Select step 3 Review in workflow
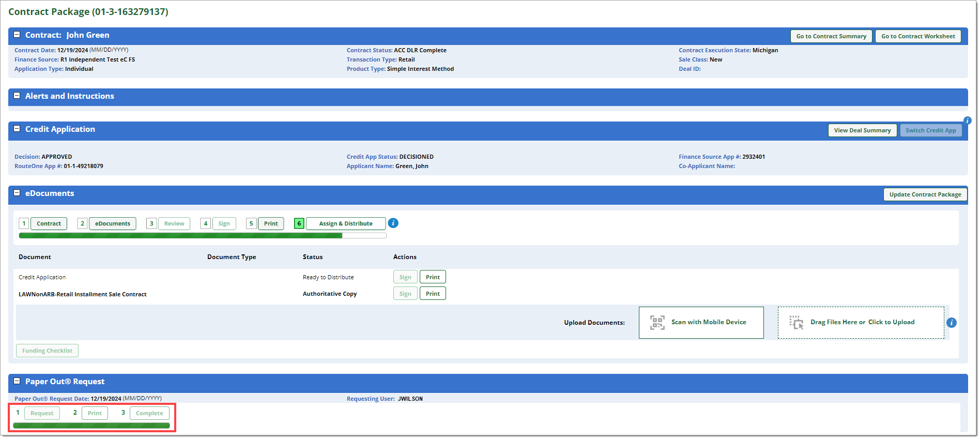 click(x=174, y=223)
